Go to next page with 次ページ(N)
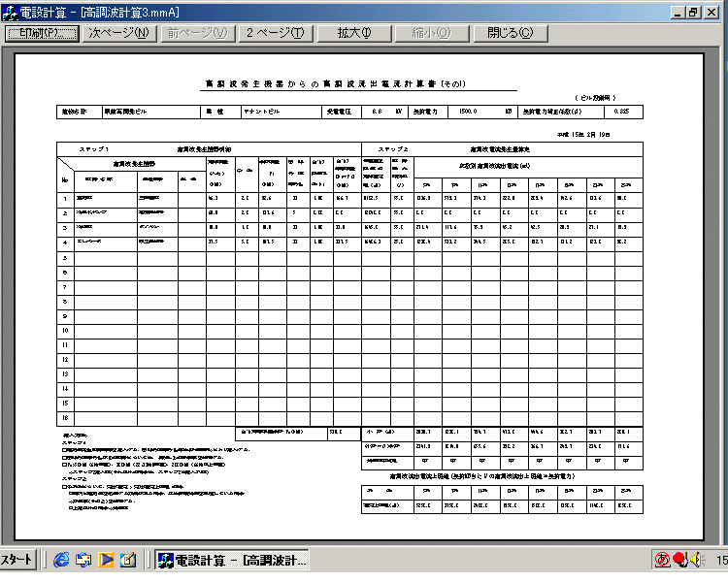Image resolution: width=728 pixels, height=582 pixels. (x=119, y=33)
